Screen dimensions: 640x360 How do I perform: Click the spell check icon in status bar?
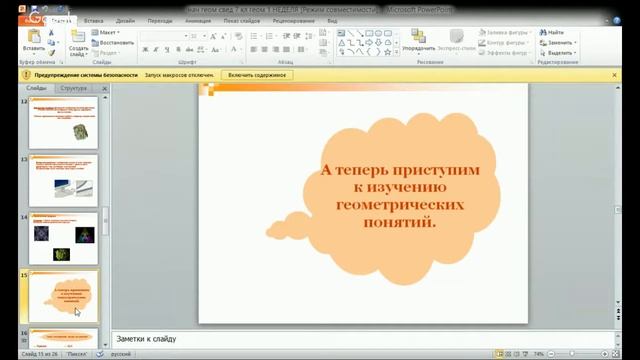[100, 354]
